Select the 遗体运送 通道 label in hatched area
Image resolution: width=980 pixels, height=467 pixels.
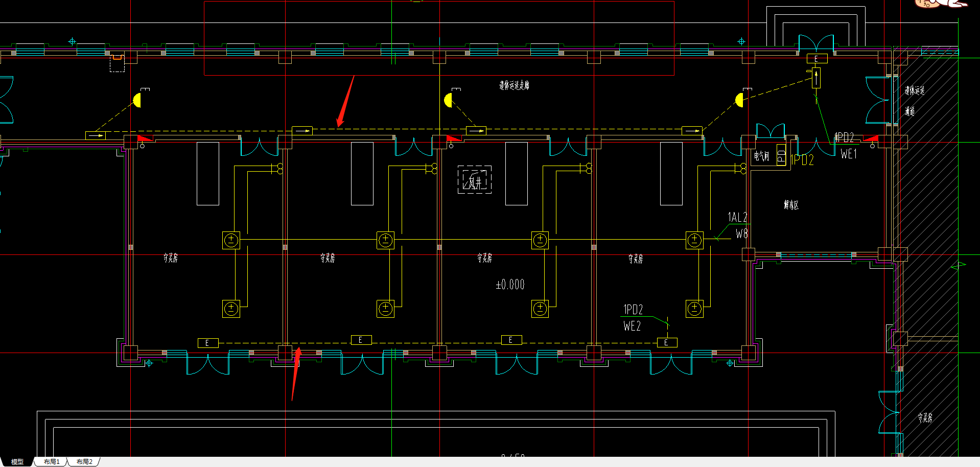914,101
